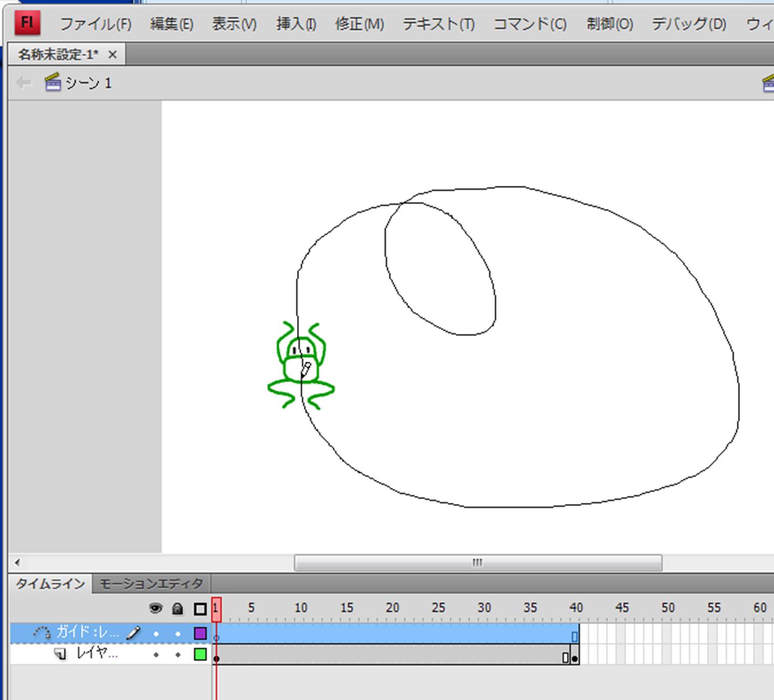
Task: Click the left arrow of horizontal scrollbar
Action: click(x=17, y=563)
